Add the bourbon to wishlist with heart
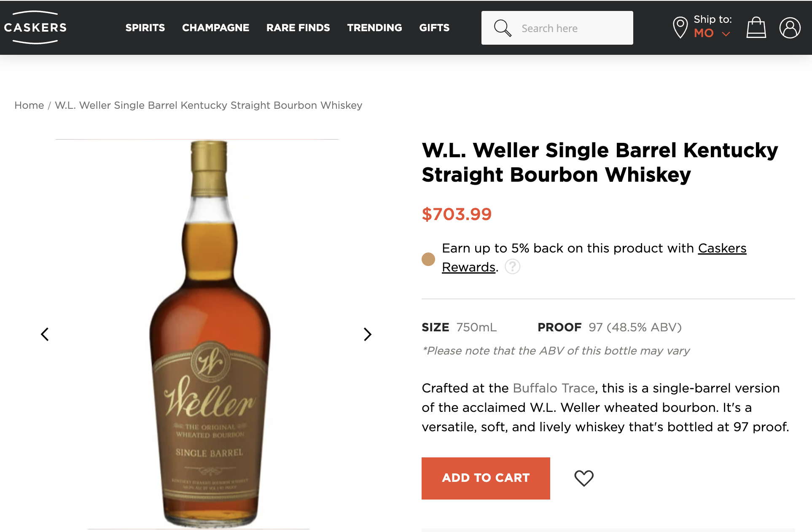This screenshot has width=812, height=532. 584,478
